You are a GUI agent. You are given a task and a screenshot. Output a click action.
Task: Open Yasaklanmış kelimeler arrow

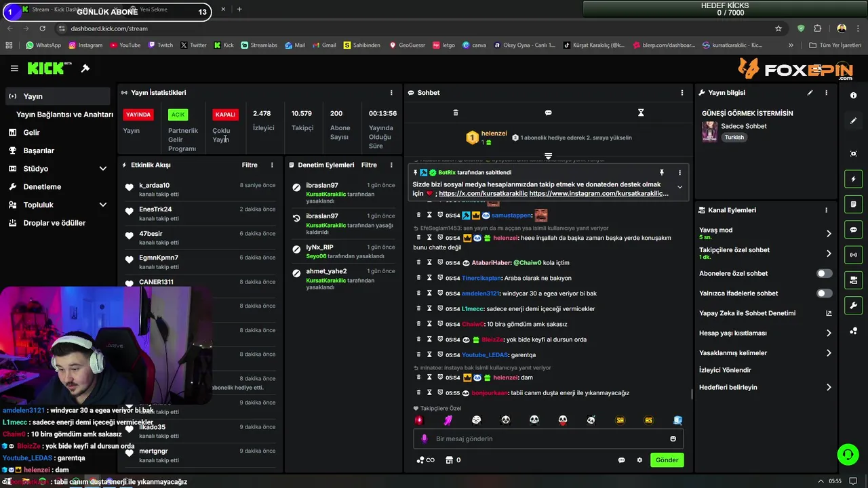pos(829,353)
